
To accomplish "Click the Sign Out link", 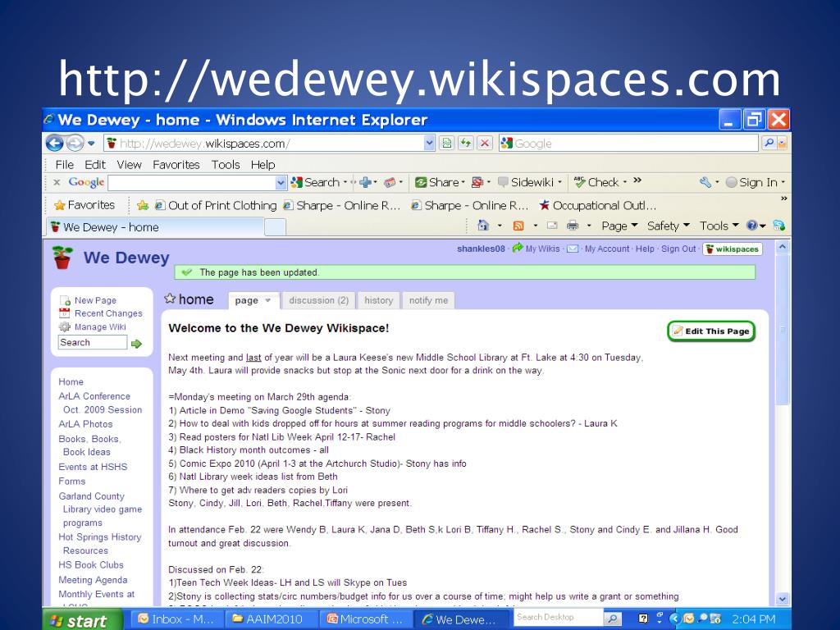I will (678, 249).
